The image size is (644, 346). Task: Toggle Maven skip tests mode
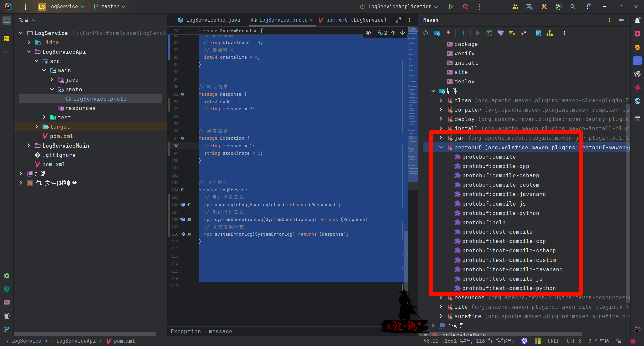512,33
